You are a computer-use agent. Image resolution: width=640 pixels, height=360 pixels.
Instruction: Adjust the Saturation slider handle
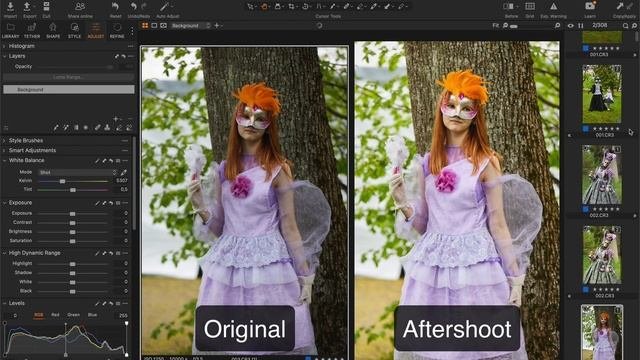tap(73, 241)
